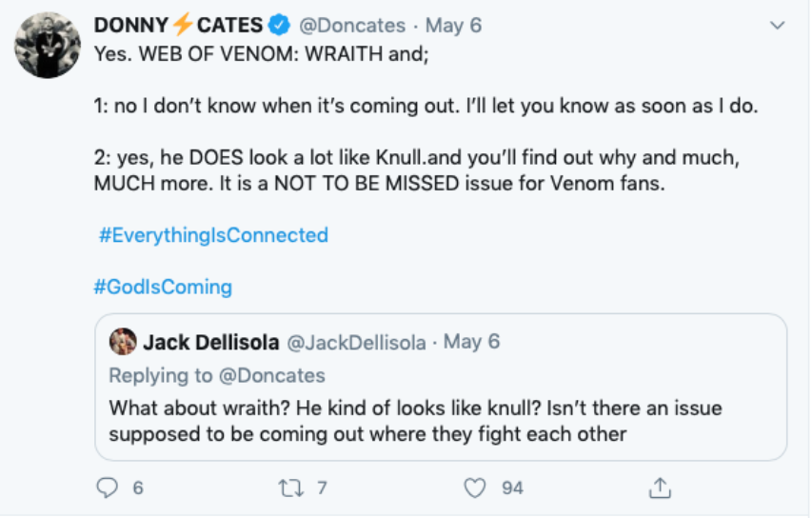This screenshot has width=812, height=518.
Task: Open Jack Dellisola's name in quoted tweet
Action: (x=208, y=342)
